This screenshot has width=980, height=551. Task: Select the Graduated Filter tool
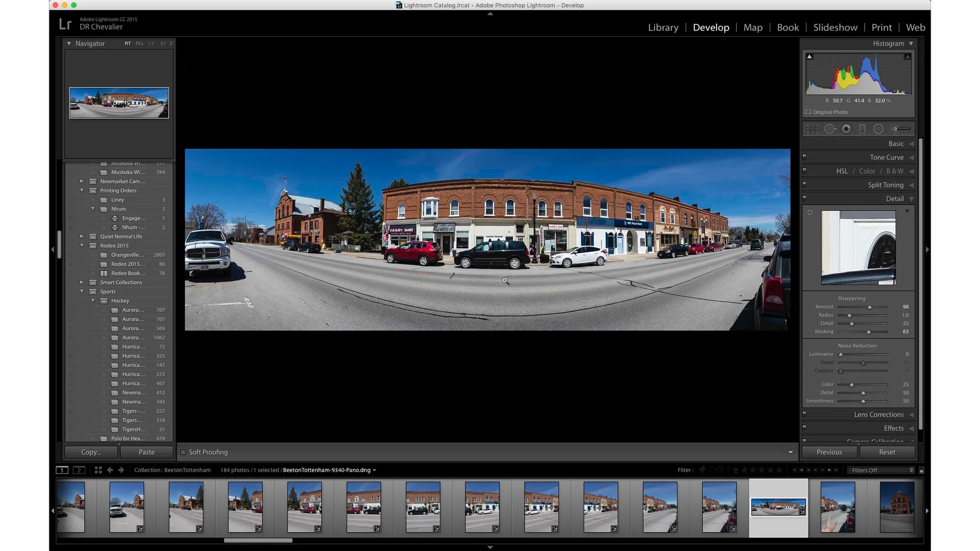point(863,129)
